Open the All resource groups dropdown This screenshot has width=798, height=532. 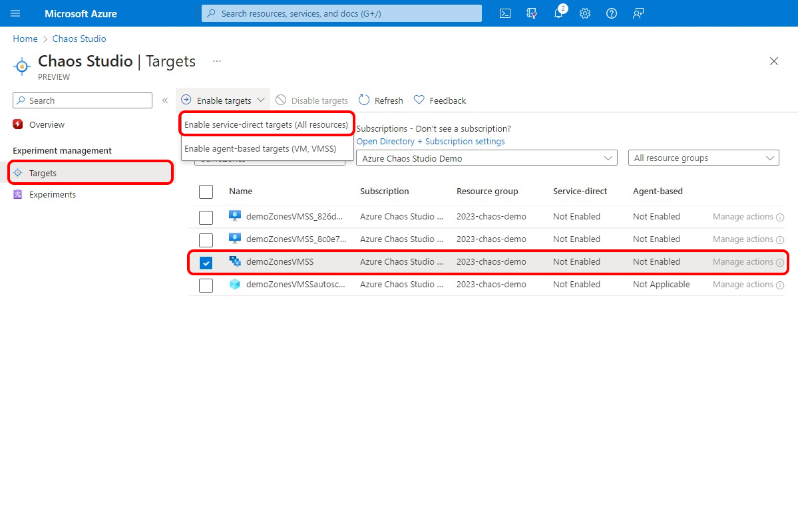click(x=703, y=158)
